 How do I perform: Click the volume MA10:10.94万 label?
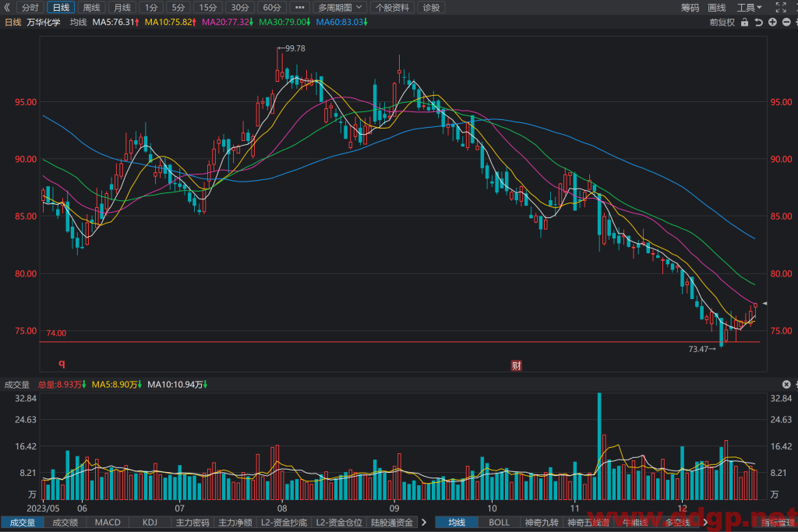(177, 385)
